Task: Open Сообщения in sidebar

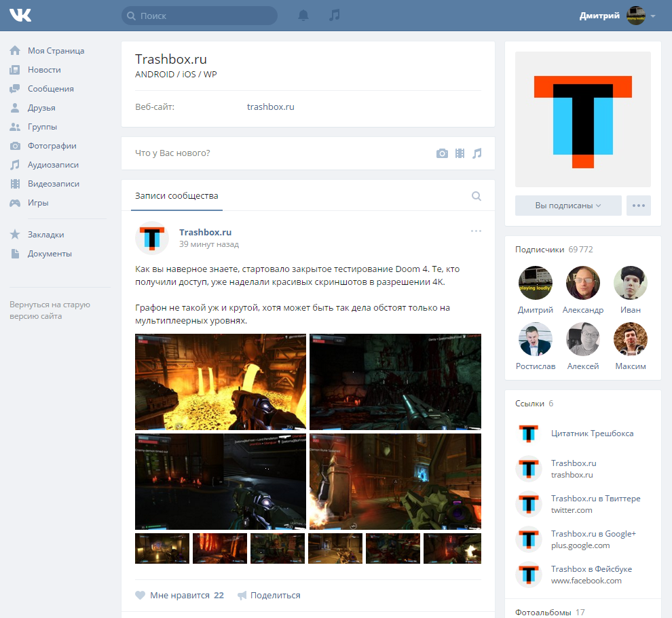Action: pyautogui.click(x=51, y=89)
